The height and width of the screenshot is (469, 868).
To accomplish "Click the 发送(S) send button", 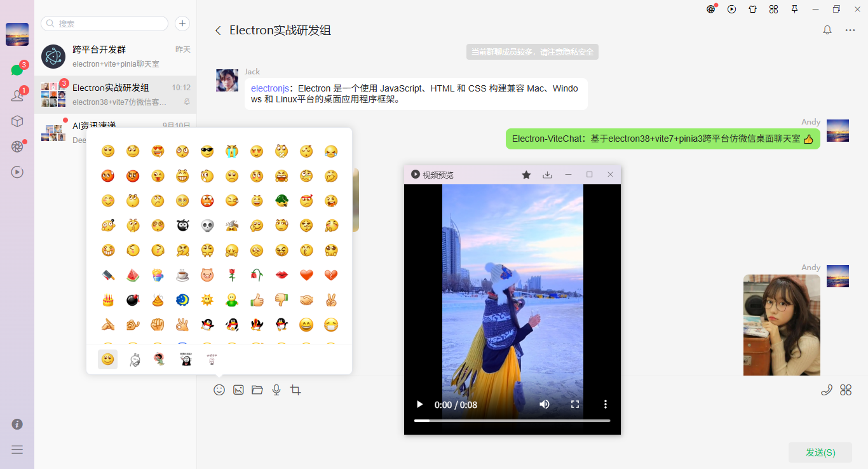I will pos(820,452).
